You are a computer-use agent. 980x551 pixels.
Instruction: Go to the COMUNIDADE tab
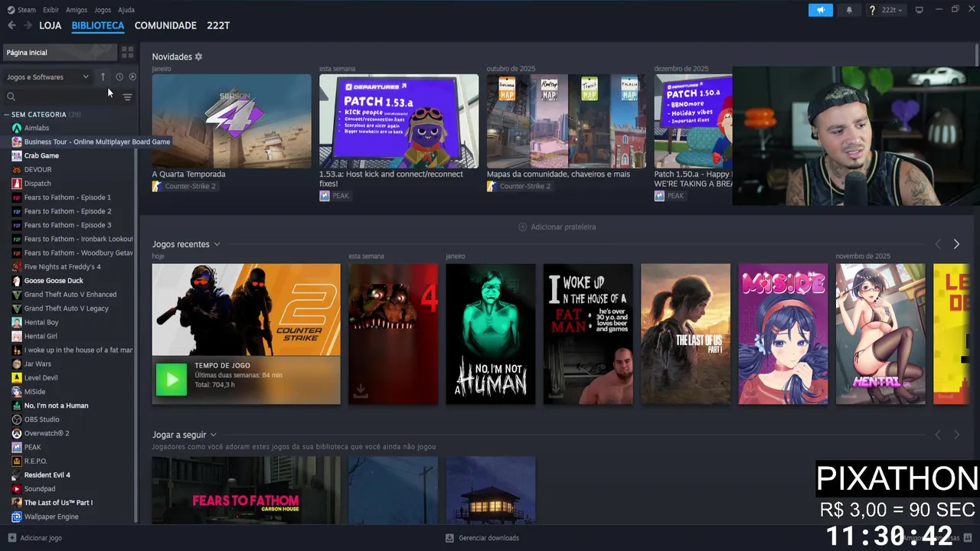pyautogui.click(x=165, y=25)
